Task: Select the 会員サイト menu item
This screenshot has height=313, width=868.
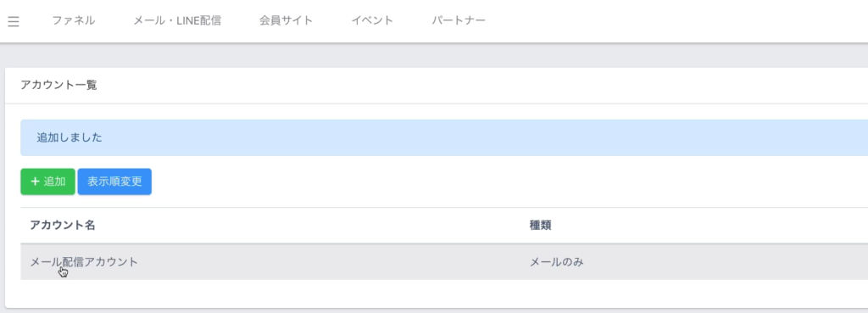Action: 286,21
